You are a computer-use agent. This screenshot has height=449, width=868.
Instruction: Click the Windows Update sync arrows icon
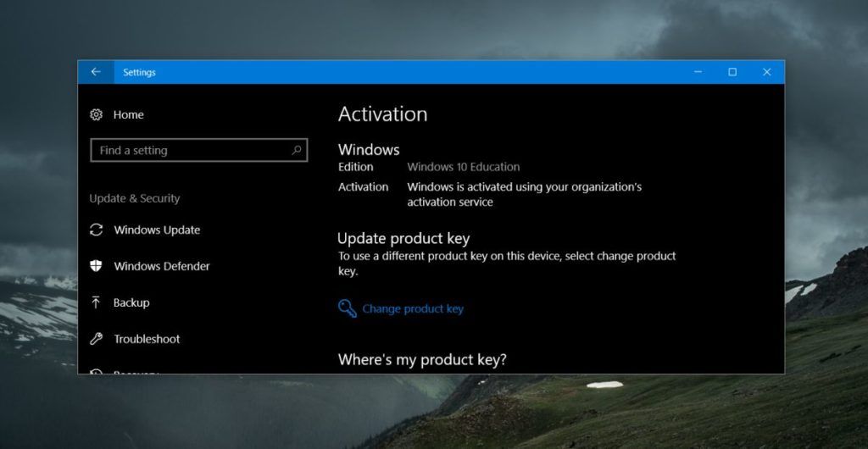click(97, 230)
